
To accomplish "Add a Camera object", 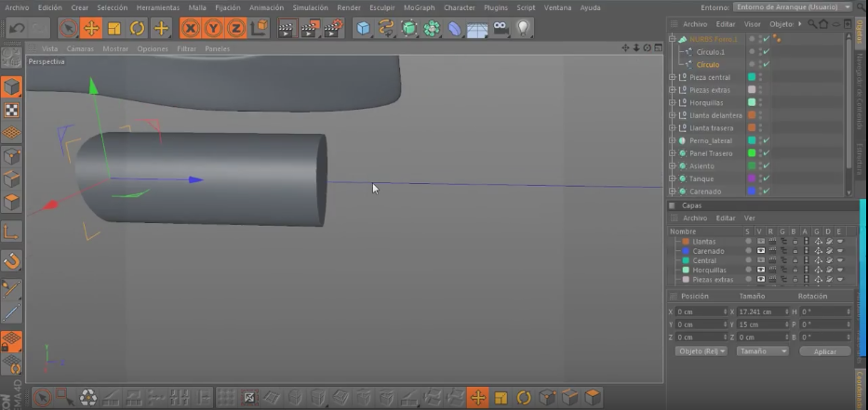I will tap(501, 28).
